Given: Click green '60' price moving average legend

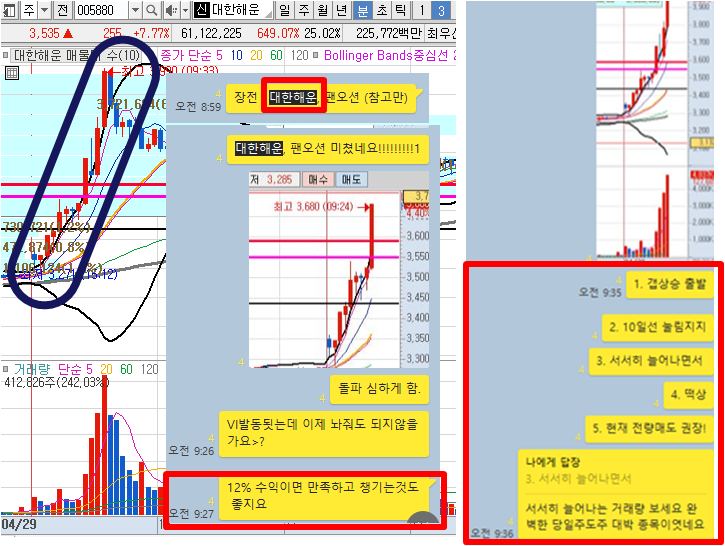Looking at the screenshot, I should click(x=276, y=55).
